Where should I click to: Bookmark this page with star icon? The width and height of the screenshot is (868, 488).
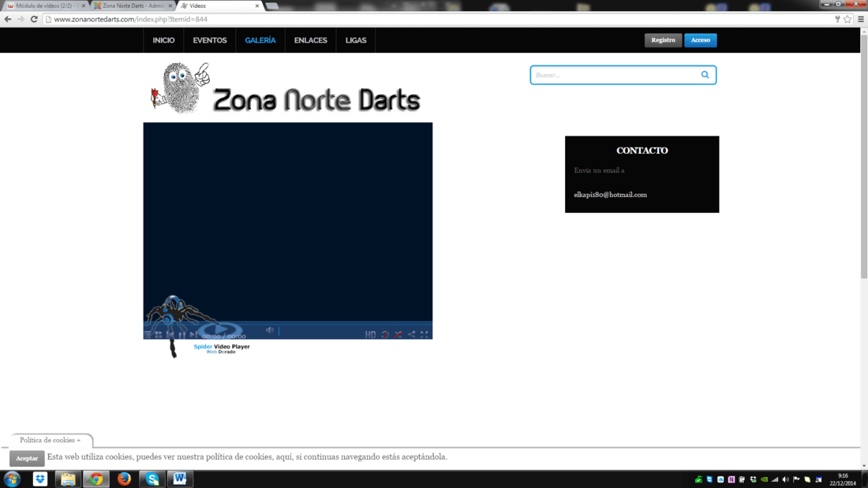[x=847, y=19]
